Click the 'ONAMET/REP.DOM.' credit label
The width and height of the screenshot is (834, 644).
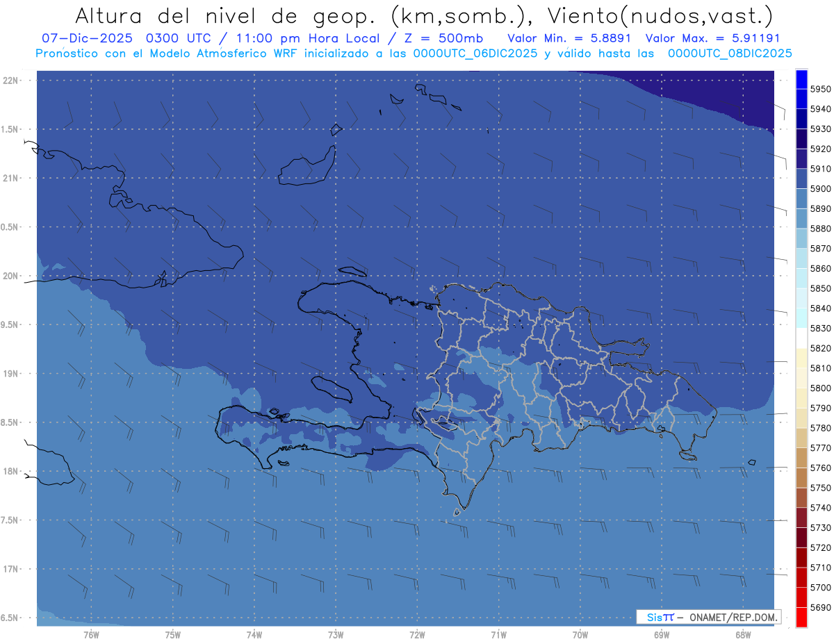(734, 617)
